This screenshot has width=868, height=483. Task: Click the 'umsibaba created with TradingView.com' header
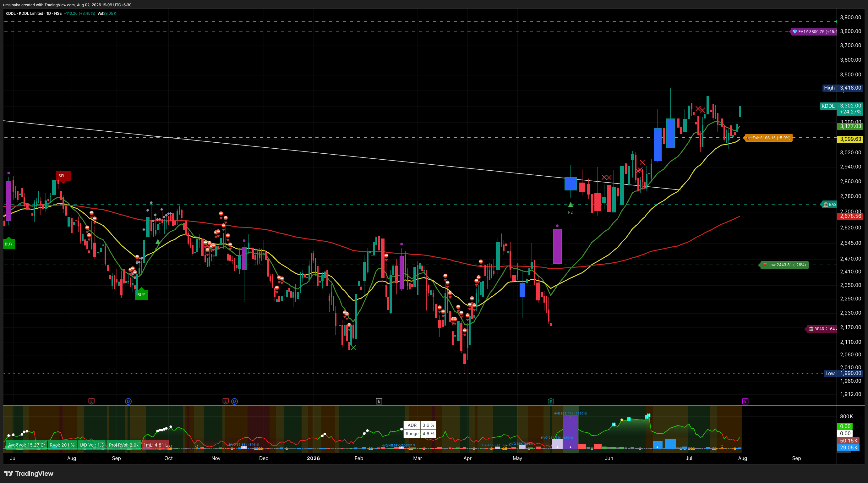(x=68, y=5)
